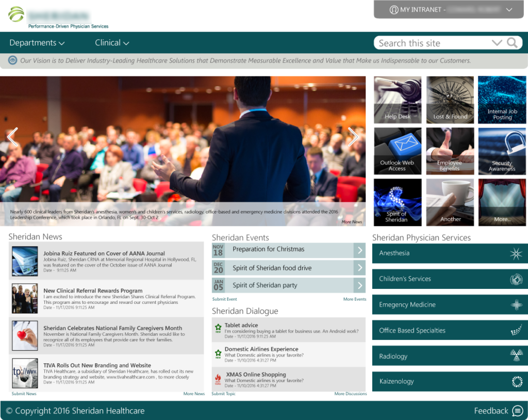The image size is (528, 420).
Task: Open the Spirit of Sheridan tile
Action: (x=398, y=202)
